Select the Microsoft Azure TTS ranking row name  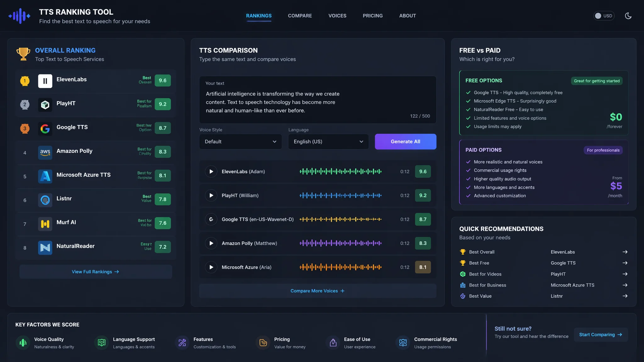point(84,175)
